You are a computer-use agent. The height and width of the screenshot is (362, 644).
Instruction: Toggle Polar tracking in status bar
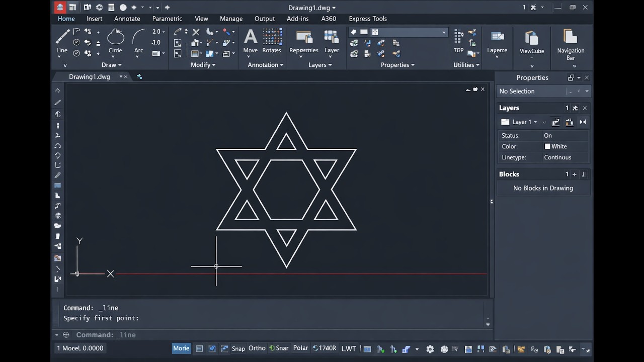pos(300,348)
